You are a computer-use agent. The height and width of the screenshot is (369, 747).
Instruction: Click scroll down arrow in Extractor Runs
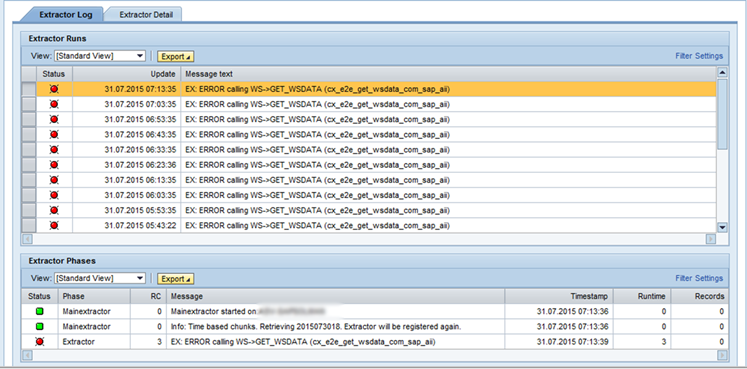point(722,228)
